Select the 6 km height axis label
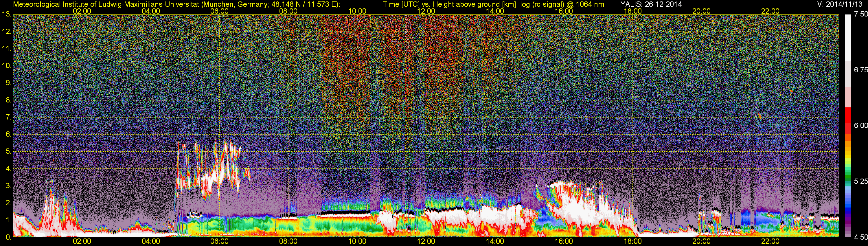Image resolution: width=868 pixels, height=246 pixels. coord(8,134)
